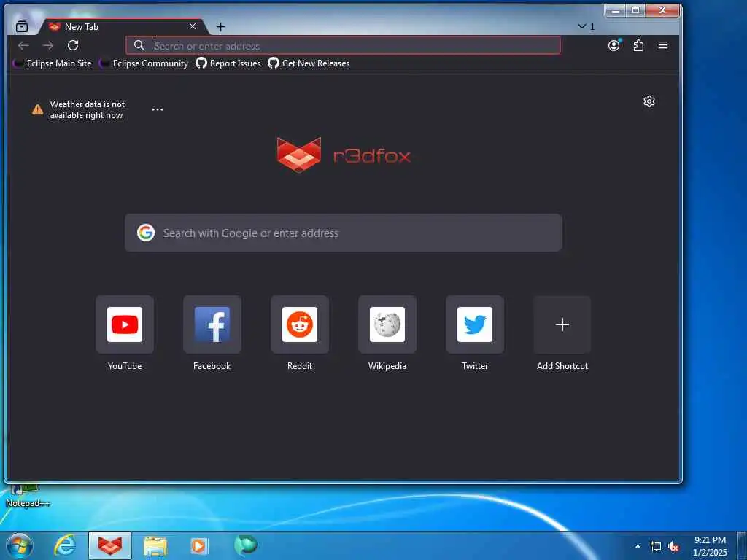Open the tab overview icon left of New Tab
The width and height of the screenshot is (747, 560).
22,27
